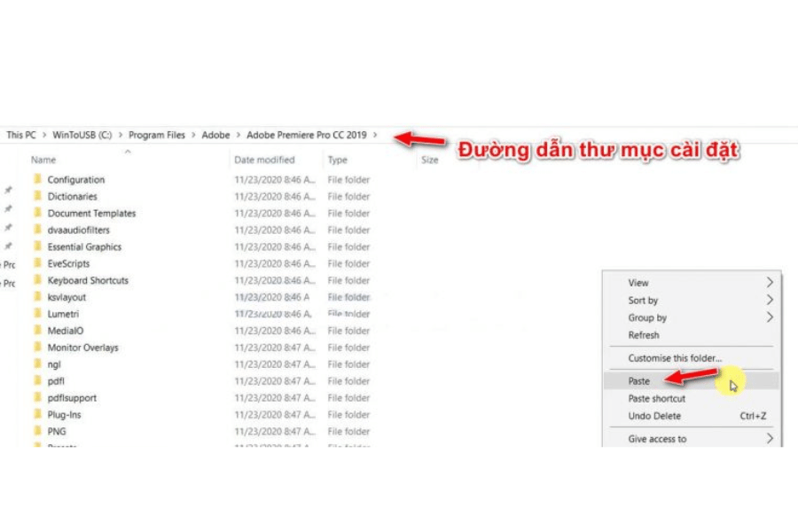Select Paste shortcut in context menu
Viewport: 798px width, 532px height.
click(656, 399)
